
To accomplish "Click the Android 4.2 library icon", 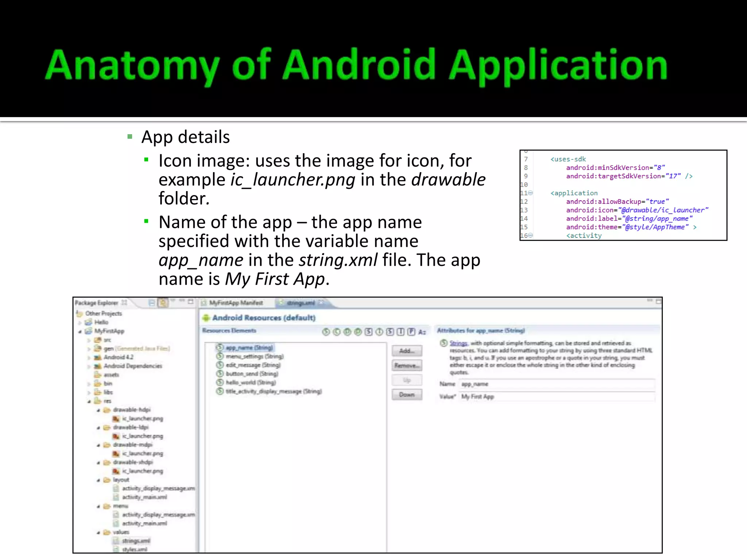I will (x=97, y=357).
